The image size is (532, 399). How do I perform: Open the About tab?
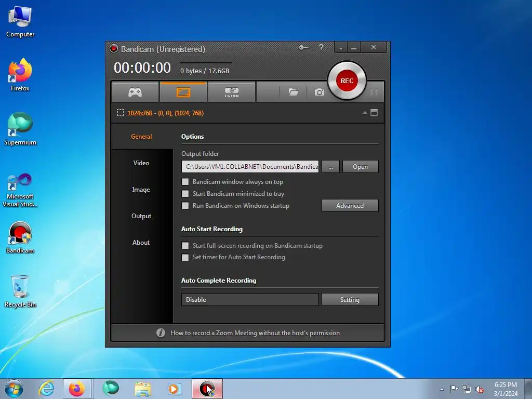click(141, 242)
